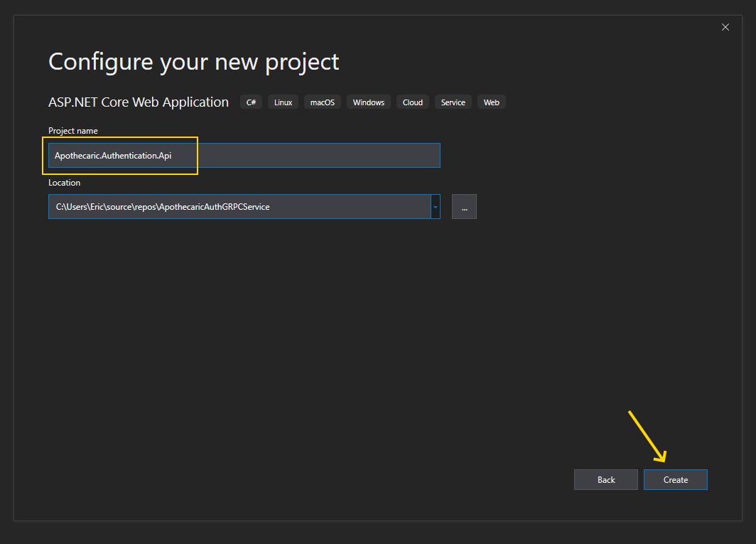Click the "Configure your new project" heading
The height and width of the screenshot is (544, 756).
[x=193, y=62]
